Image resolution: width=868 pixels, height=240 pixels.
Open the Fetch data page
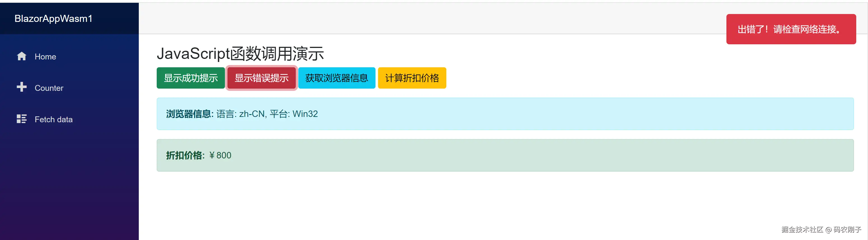click(x=53, y=119)
